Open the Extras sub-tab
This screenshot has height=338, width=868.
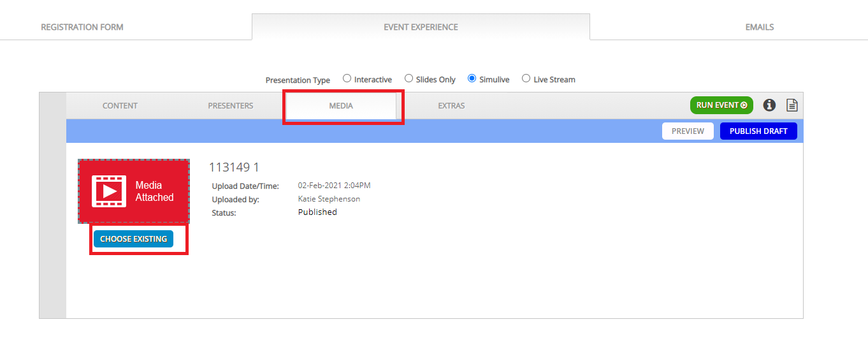451,105
